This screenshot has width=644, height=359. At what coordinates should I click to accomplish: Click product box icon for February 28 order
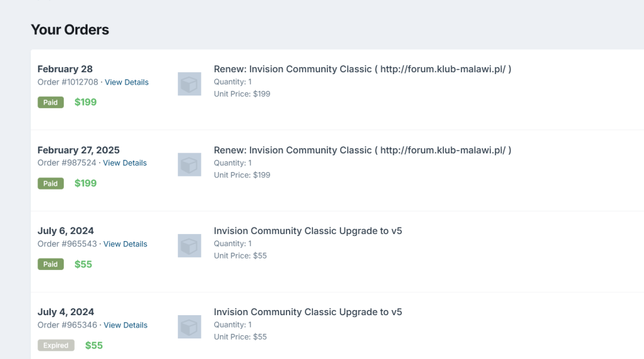point(189,84)
